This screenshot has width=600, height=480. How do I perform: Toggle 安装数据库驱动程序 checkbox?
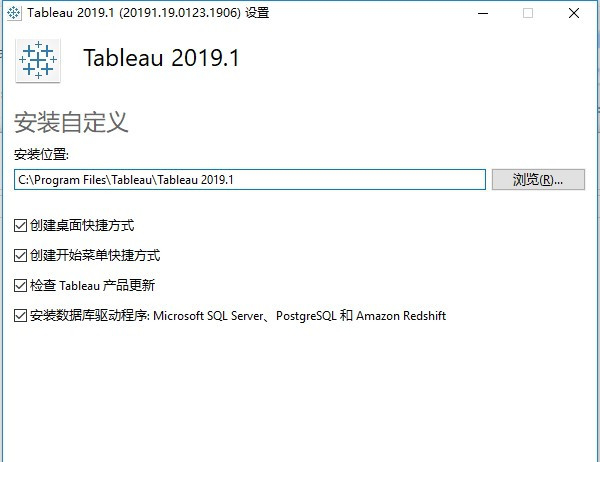click(20, 316)
